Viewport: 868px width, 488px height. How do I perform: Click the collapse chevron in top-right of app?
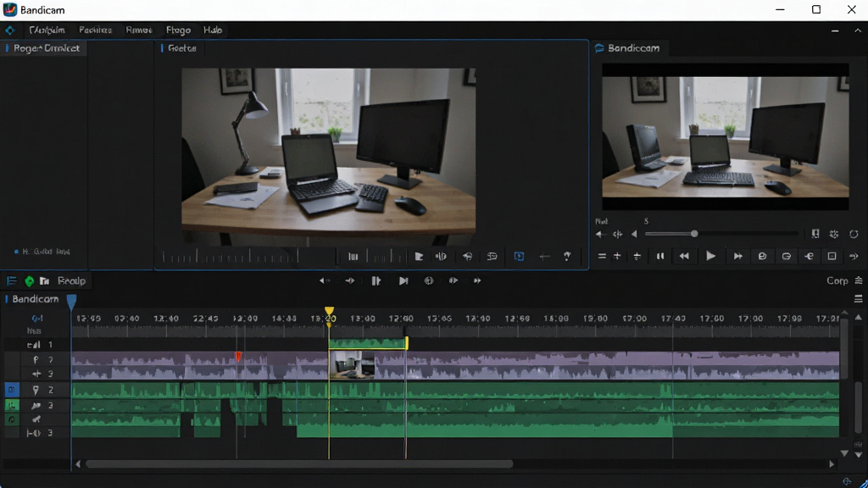point(858,30)
